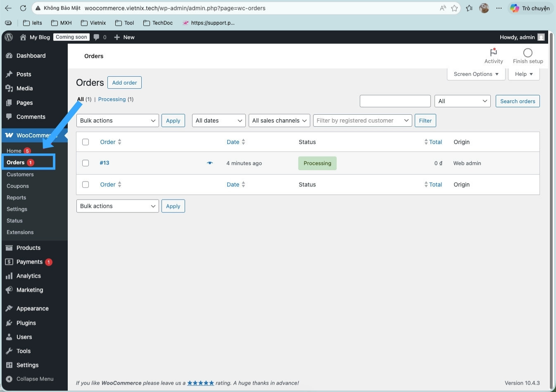Tick the select-all checkbox in table header
Image resolution: width=556 pixels, height=392 pixels.
86,142
